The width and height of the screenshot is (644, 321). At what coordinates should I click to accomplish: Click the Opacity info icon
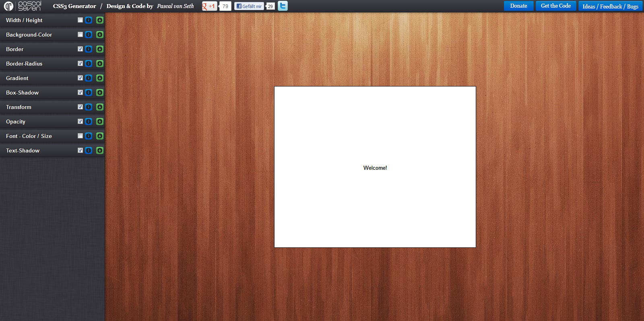tap(89, 121)
